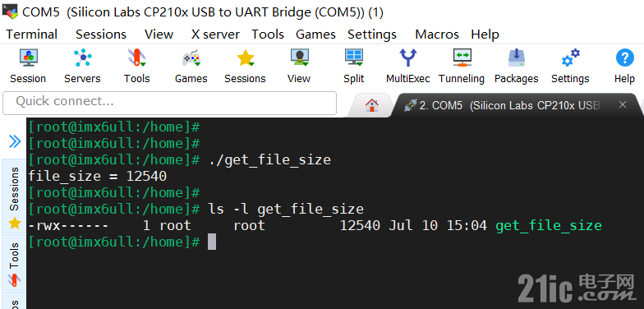This screenshot has width=644, height=309.
Task: Close the COM5 session tab
Action: 623,105
